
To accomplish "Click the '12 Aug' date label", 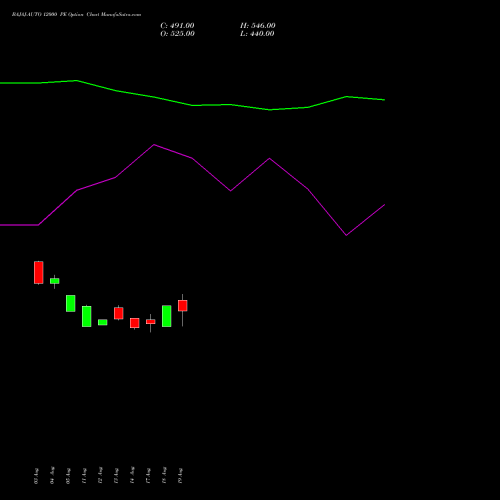I will click(100, 476).
